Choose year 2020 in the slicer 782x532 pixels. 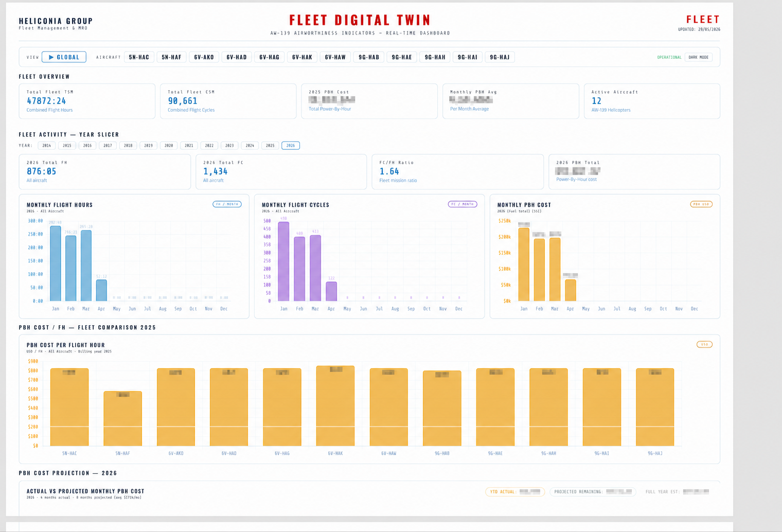[169, 146]
